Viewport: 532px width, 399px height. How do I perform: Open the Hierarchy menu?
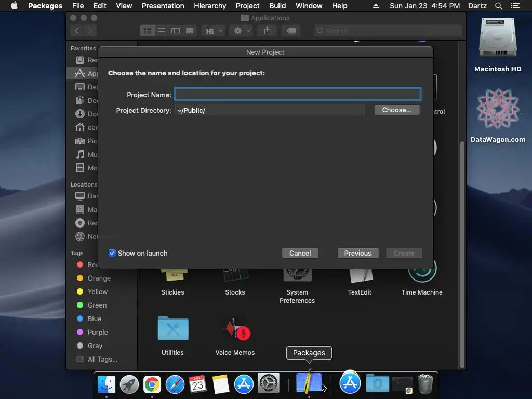[210, 6]
